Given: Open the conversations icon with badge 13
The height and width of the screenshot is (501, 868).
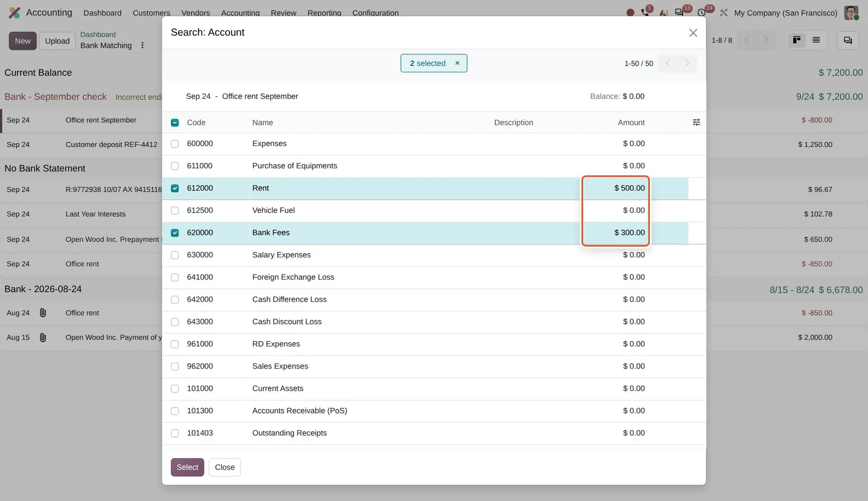Looking at the screenshot, I should (679, 12).
